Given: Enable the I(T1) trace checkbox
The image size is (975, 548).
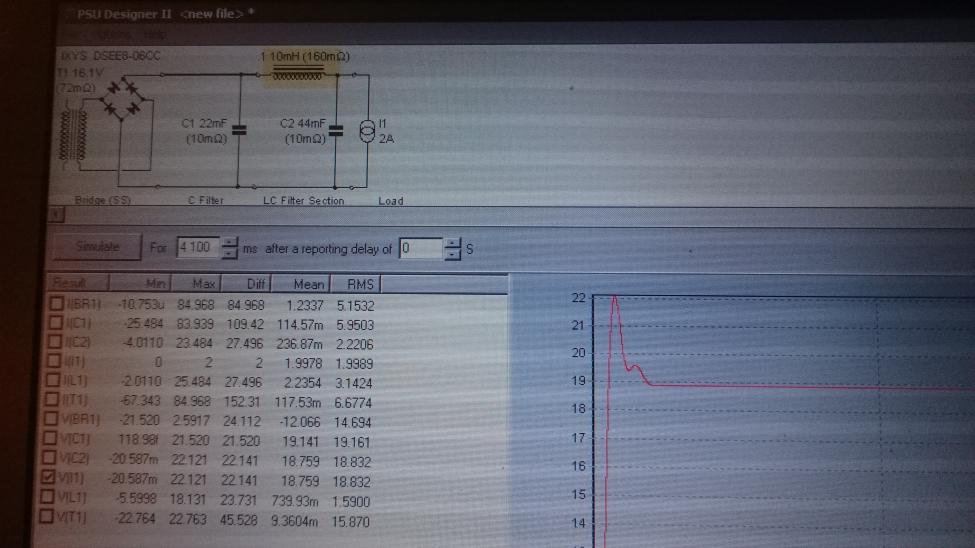Looking at the screenshot, I should (x=52, y=399).
